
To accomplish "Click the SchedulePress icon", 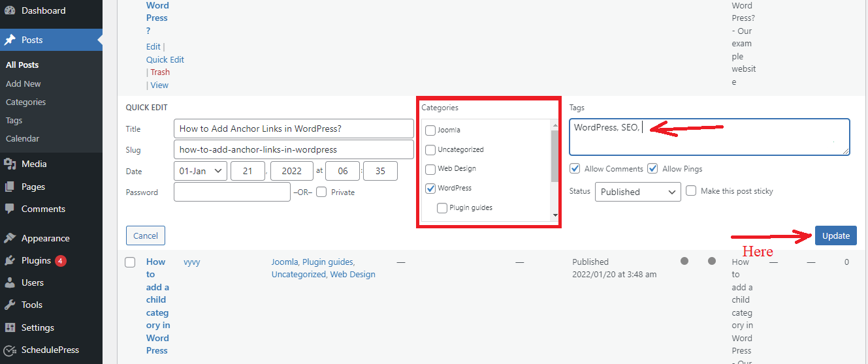I will (x=10, y=350).
